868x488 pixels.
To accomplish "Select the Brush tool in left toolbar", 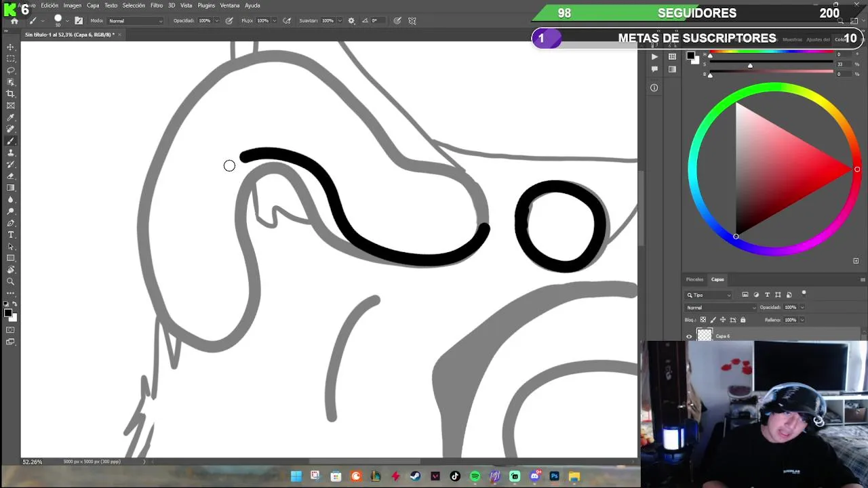I will (x=11, y=141).
